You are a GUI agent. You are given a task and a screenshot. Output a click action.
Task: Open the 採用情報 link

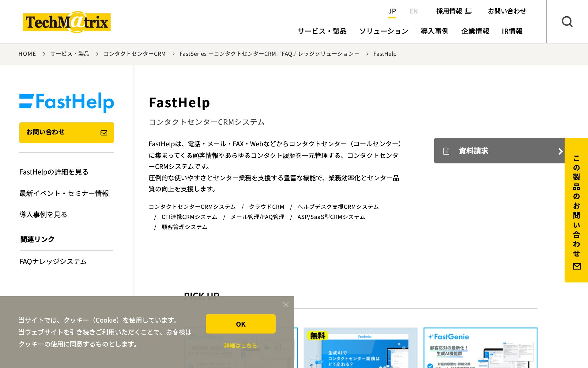[449, 11]
